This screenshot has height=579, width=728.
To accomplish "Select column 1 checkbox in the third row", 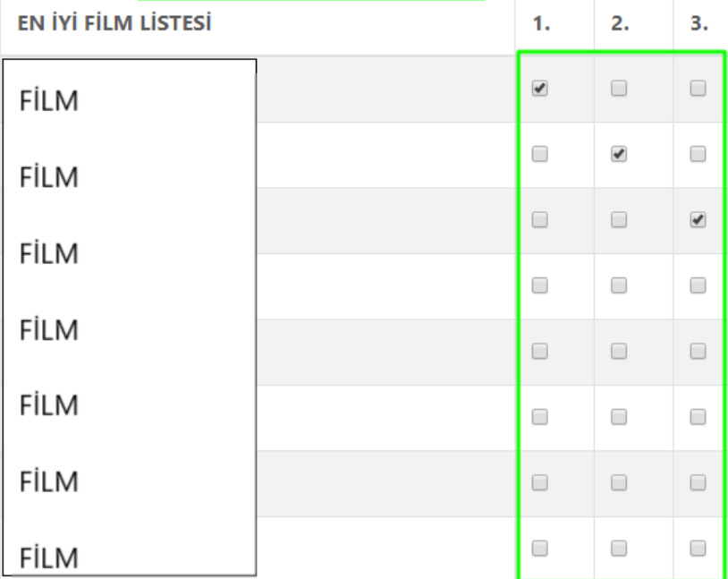I will 538,220.
